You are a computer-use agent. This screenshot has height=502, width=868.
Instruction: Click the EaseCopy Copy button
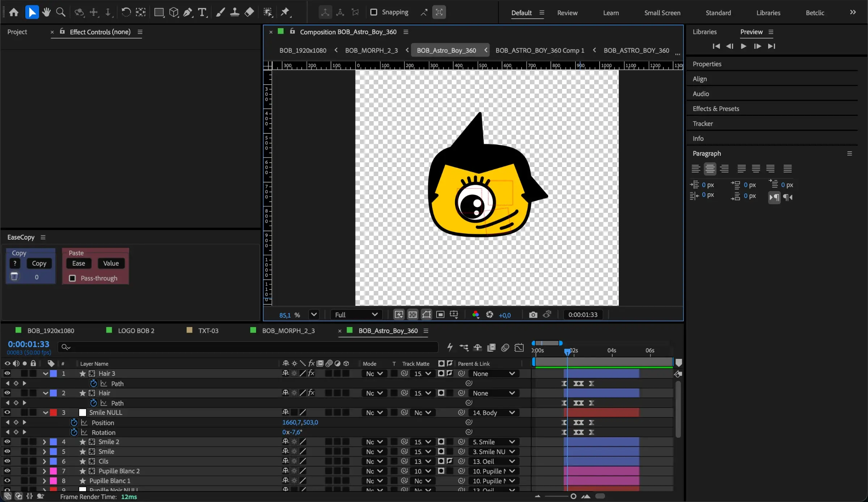[39, 263]
